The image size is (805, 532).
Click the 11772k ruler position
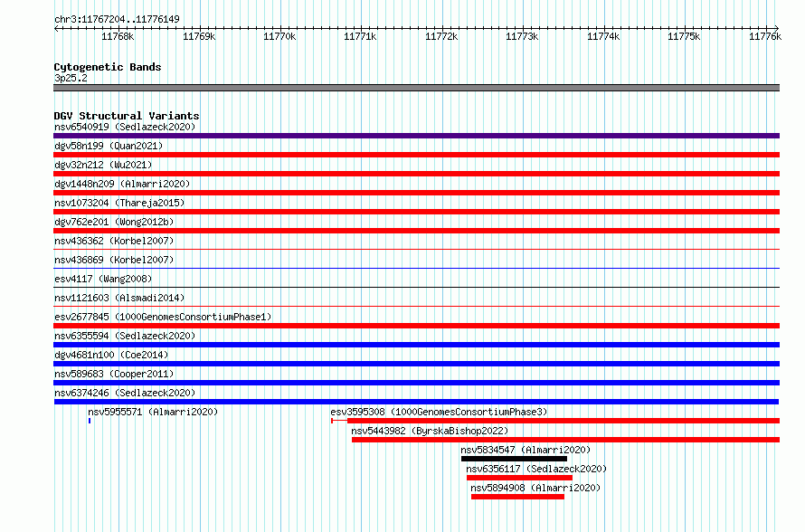coord(441,36)
